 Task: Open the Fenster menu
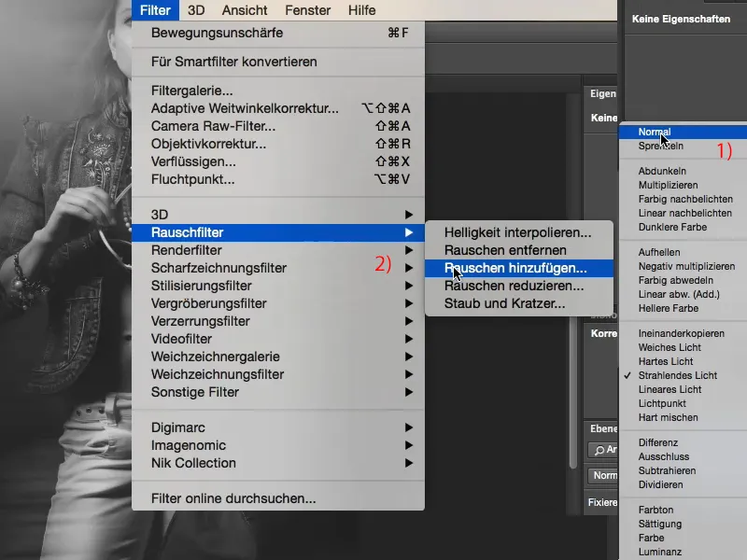pos(308,10)
